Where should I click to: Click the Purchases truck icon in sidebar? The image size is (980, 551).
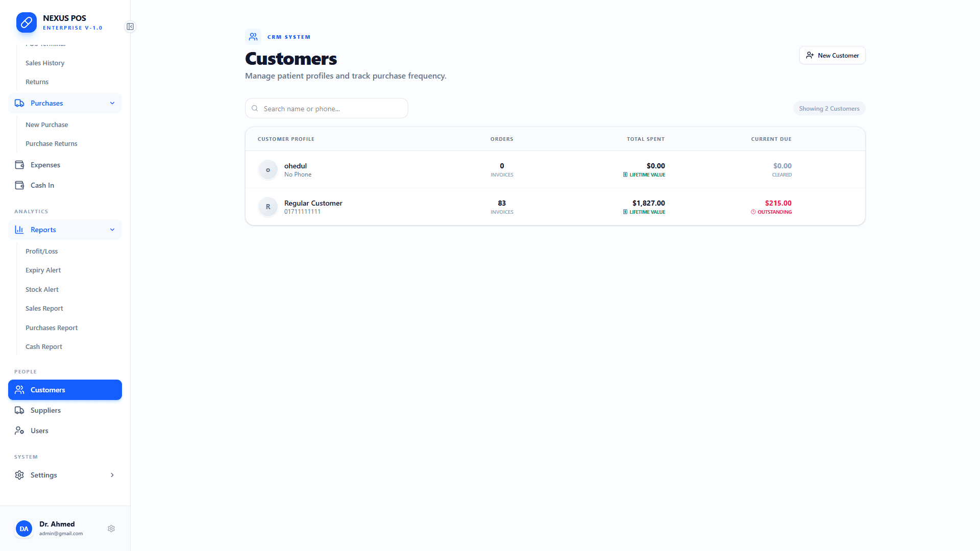pyautogui.click(x=19, y=103)
